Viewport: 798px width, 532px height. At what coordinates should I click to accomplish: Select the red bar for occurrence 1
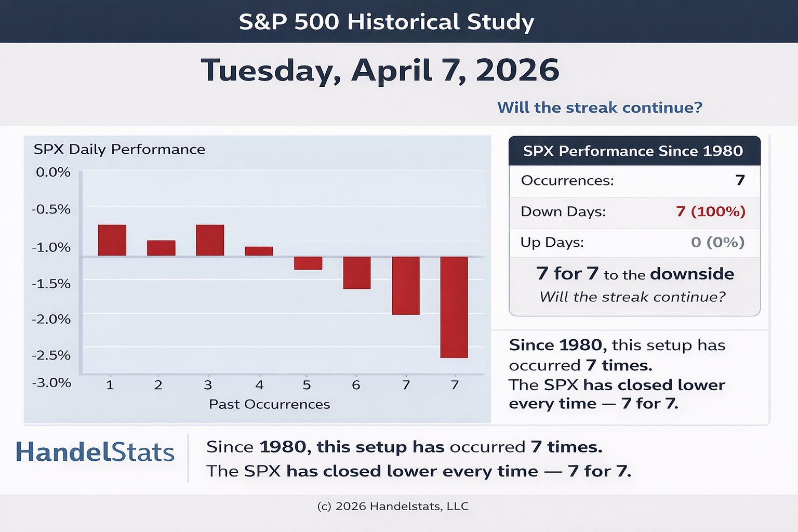112,240
